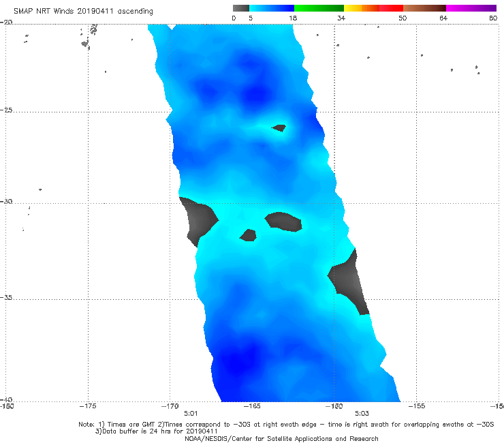504x443 pixels.
Task: Click the swath time label '5:03'
Action: click(x=362, y=414)
